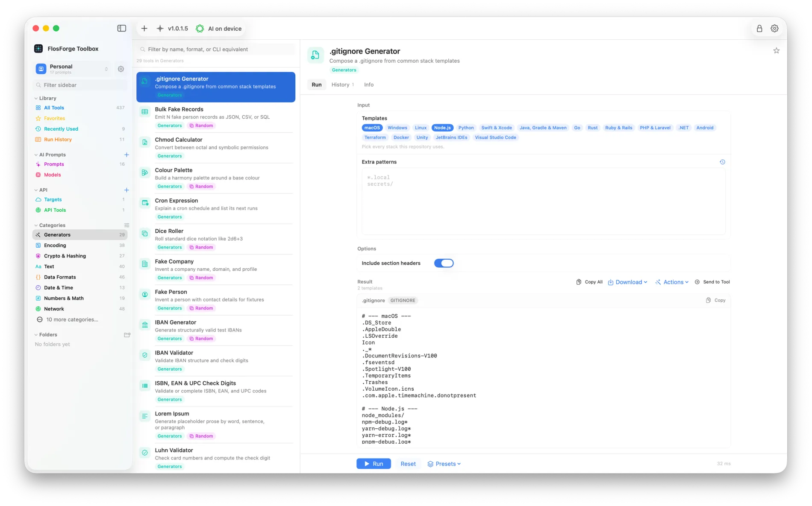Click the gear icon beside Personal
This screenshot has height=506, width=812.
point(121,69)
